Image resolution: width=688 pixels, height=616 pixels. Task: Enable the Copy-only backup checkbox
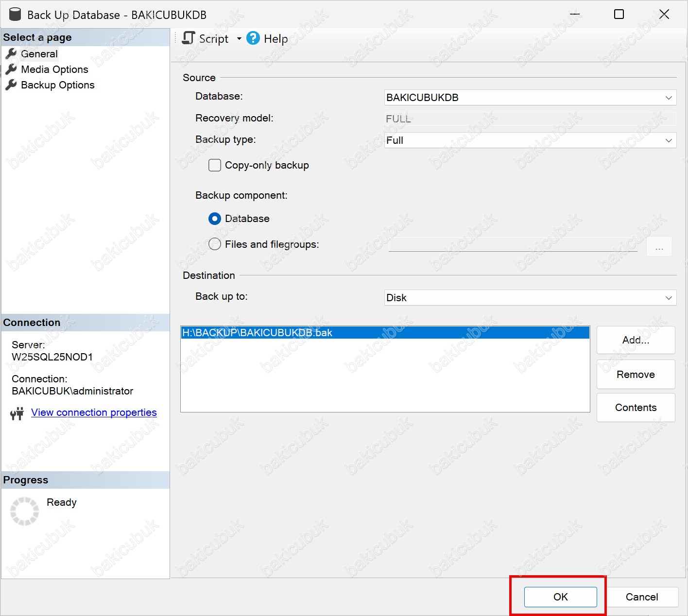tap(214, 165)
